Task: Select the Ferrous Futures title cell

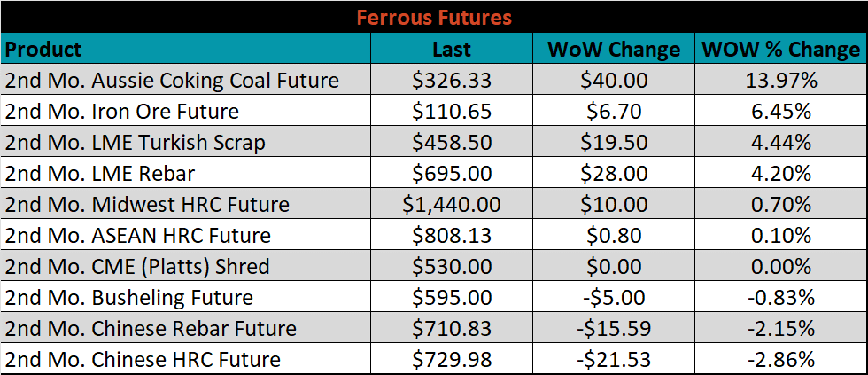Action: point(434,17)
